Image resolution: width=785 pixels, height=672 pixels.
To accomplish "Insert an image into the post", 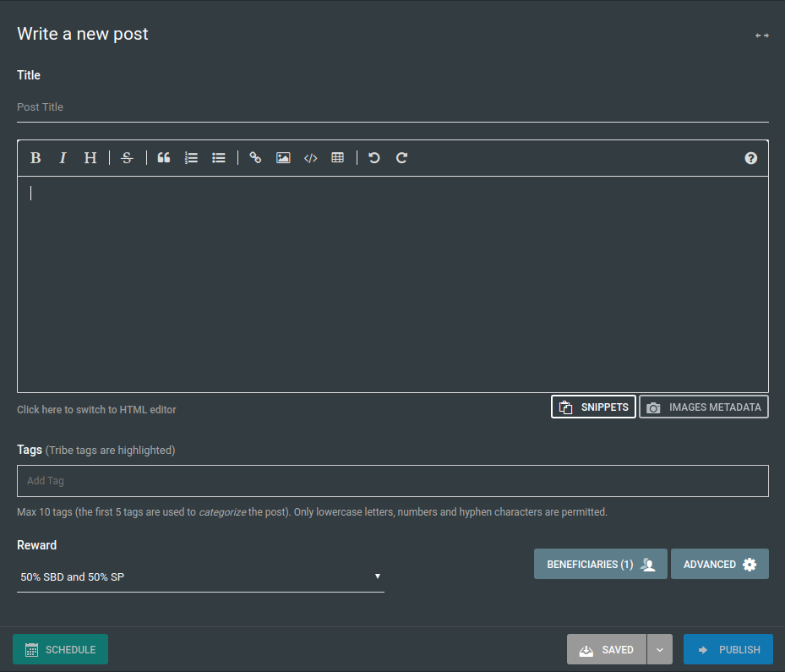I will click(283, 158).
